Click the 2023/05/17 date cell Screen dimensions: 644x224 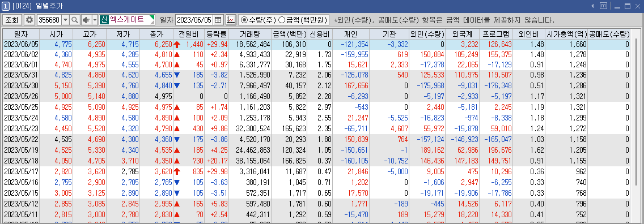(20, 171)
